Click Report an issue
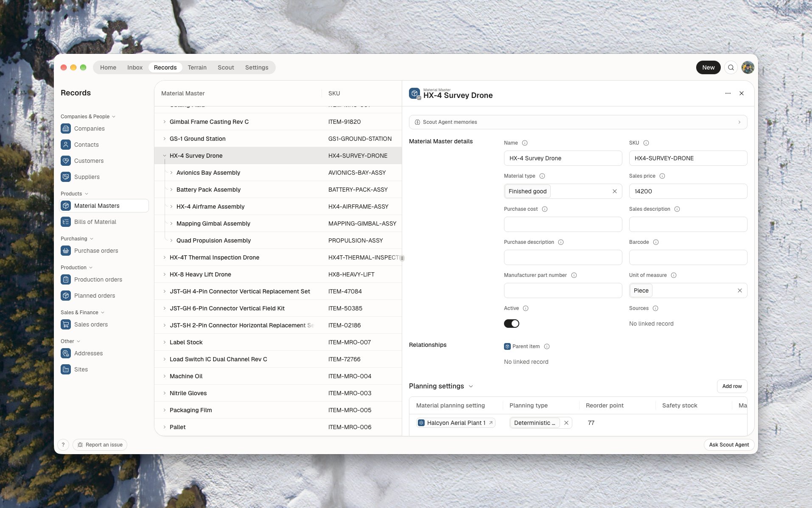 pyautogui.click(x=100, y=445)
